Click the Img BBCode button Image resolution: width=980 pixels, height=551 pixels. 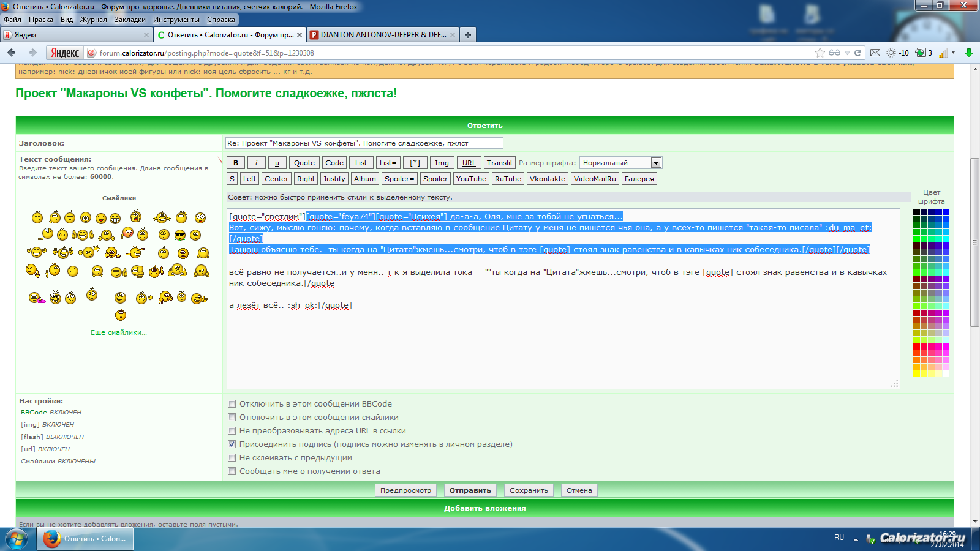point(442,163)
